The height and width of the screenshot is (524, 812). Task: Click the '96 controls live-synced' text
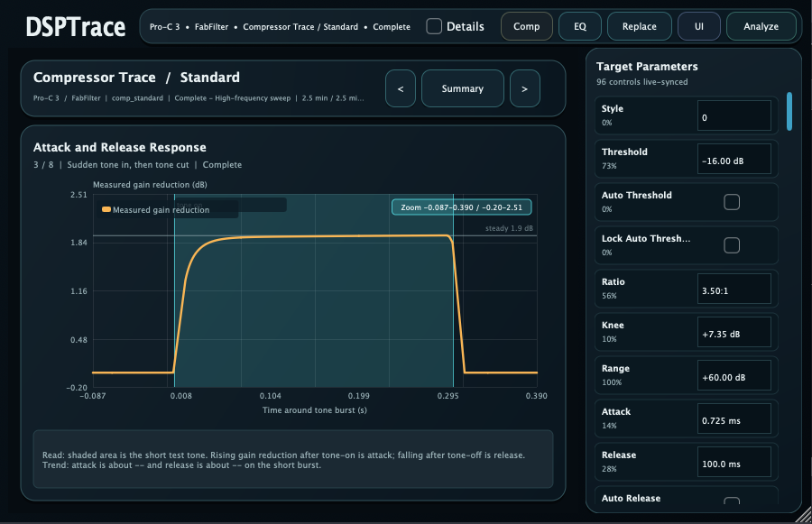(x=641, y=82)
